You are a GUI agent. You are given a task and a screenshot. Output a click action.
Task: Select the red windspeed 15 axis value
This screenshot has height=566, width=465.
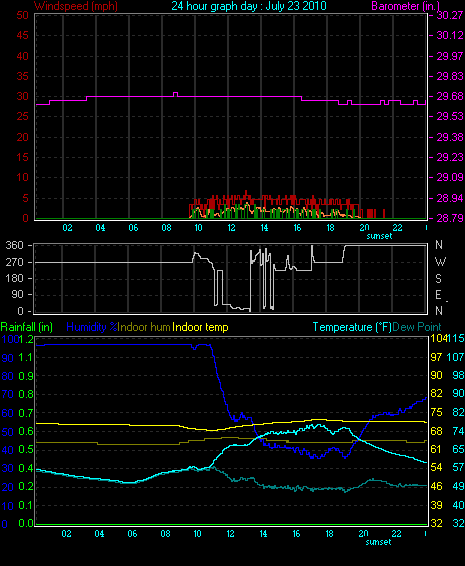(22, 157)
